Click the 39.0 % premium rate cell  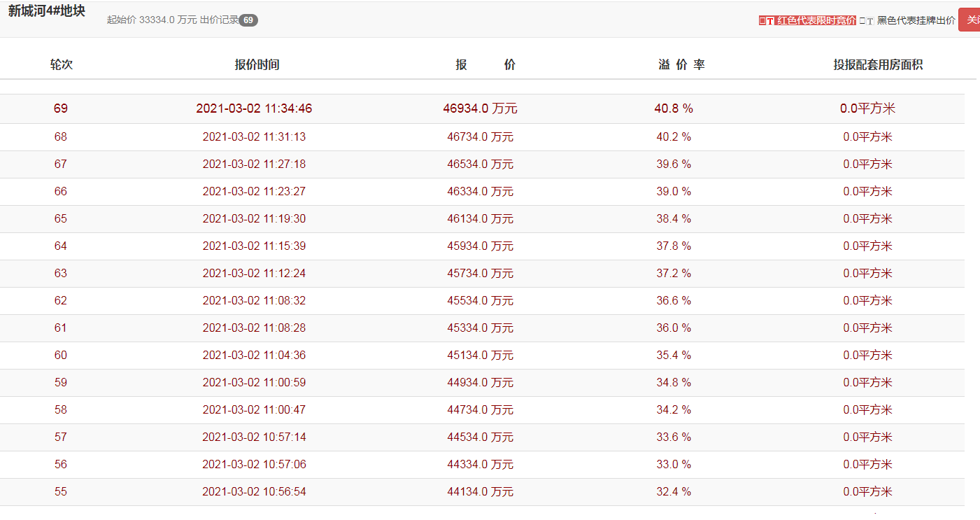click(x=674, y=191)
